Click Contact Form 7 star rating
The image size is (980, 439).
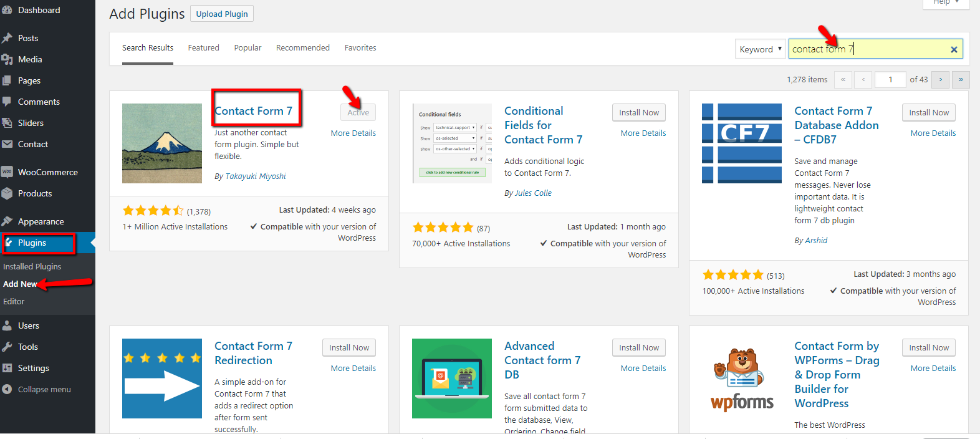point(153,211)
